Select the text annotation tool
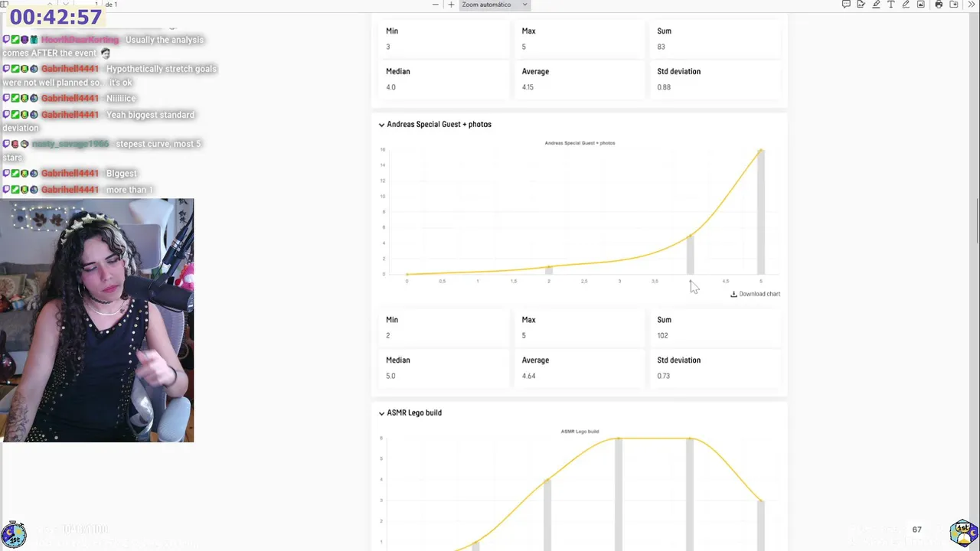The height and width of the screenshot is (551, 980). tap(891, 5)
